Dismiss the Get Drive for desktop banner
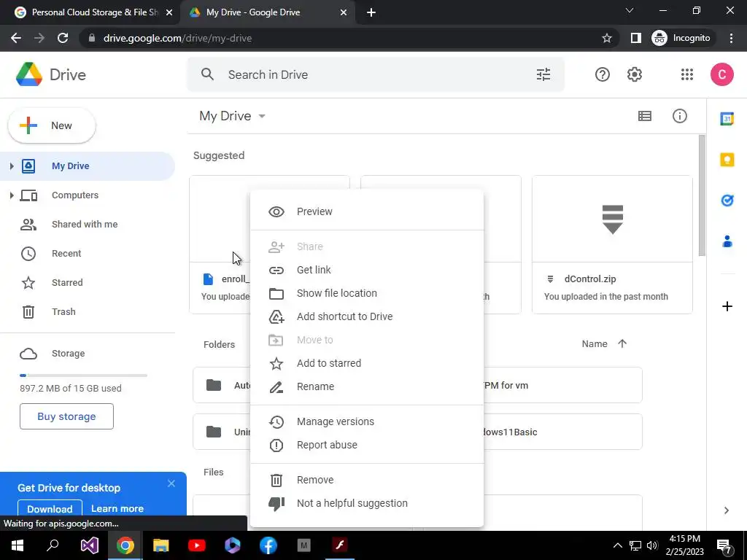The height and width of the screenshot is (560, 747). tap(171, 484)
